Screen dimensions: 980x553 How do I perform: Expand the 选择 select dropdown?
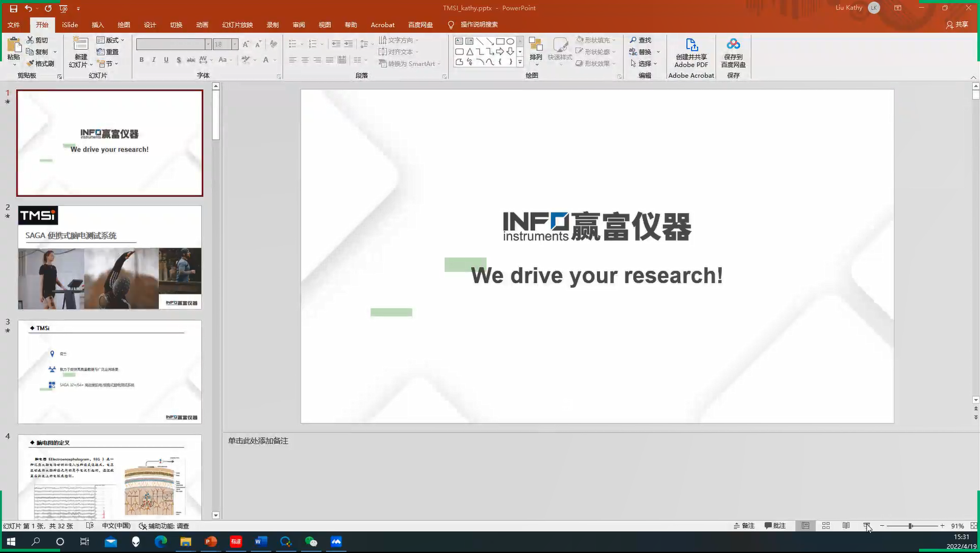tap(644, 64)
